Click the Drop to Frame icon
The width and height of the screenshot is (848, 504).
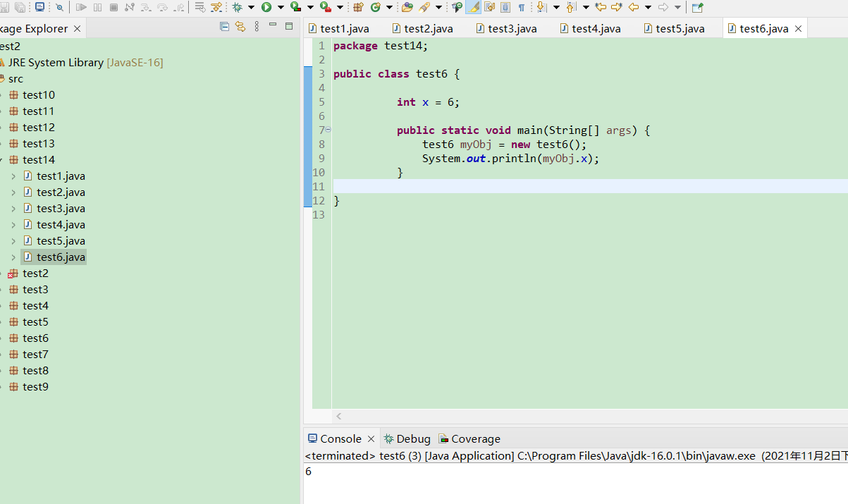[200, 7]
